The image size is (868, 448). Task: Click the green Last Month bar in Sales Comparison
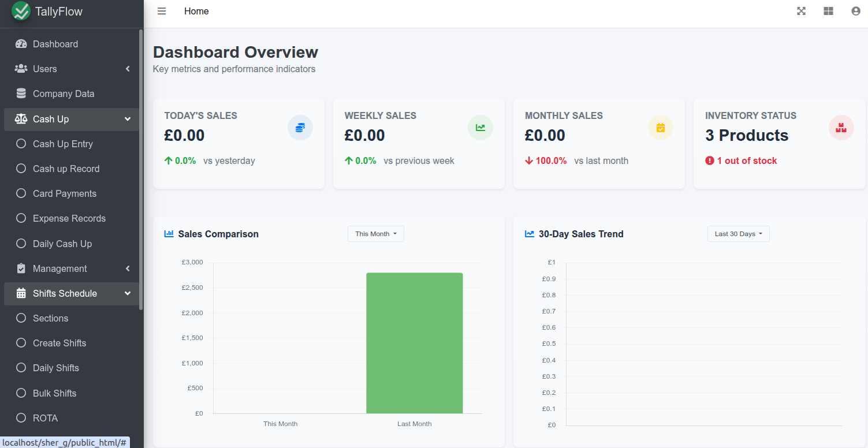(x=414, y=343)
